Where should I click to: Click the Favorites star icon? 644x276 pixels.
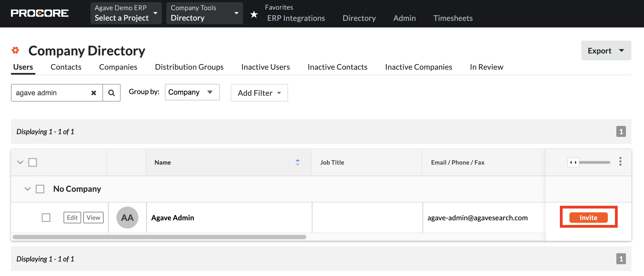tap(254, 14)
